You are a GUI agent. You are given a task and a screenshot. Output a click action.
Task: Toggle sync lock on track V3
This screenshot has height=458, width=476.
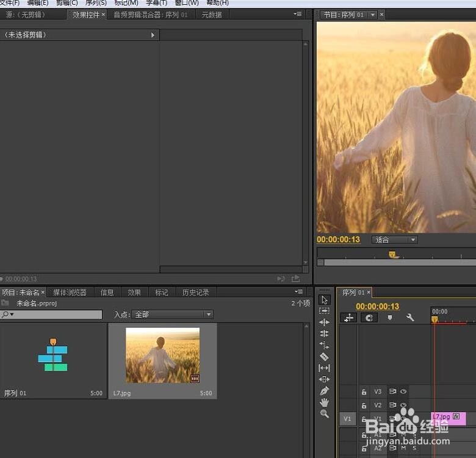[x=392, y=391]
